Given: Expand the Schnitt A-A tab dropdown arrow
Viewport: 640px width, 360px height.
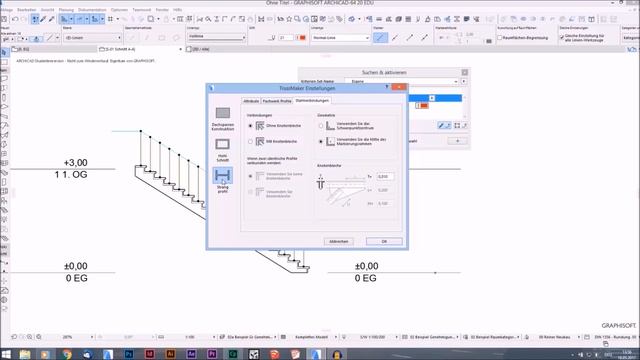Looking at the screenshot, I should pos(180,49).
